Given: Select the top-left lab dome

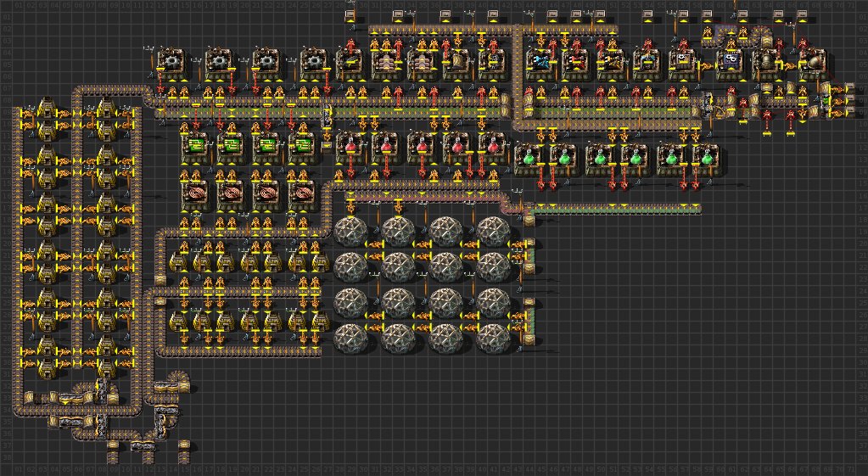Looking at the screenshot, I should point(350,230).
